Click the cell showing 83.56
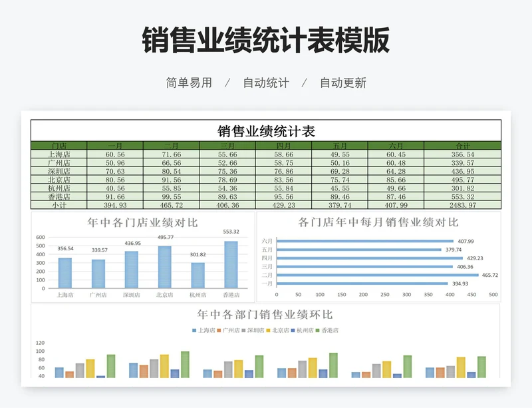The image size is (532, 408). [284, 180]
